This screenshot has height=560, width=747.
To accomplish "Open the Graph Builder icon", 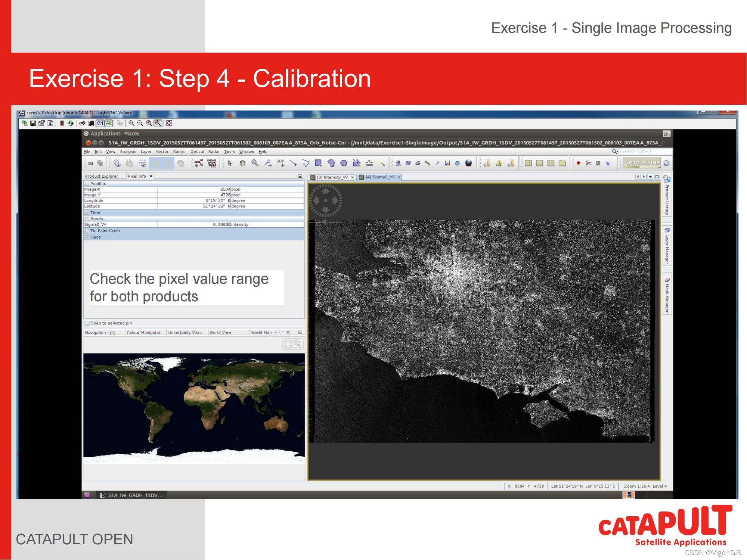I will (199, 163).
